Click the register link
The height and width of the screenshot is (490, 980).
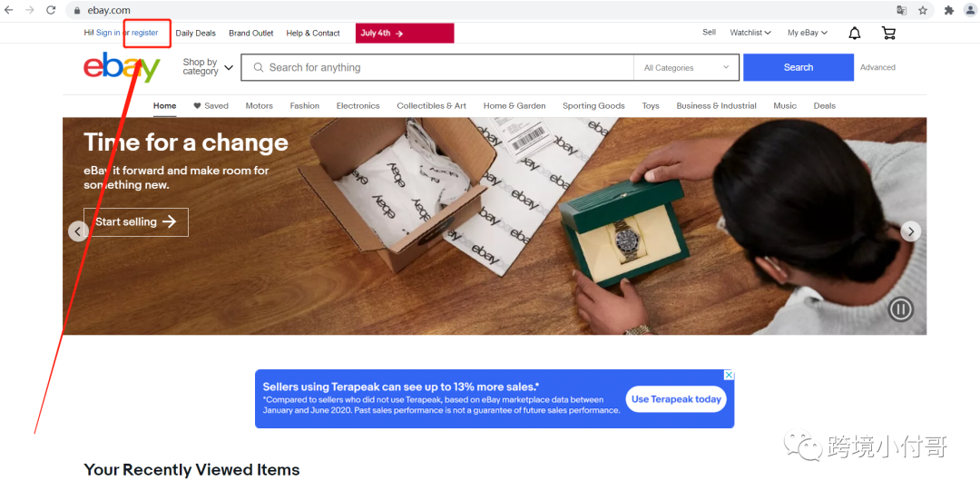(x=145, y=33)
